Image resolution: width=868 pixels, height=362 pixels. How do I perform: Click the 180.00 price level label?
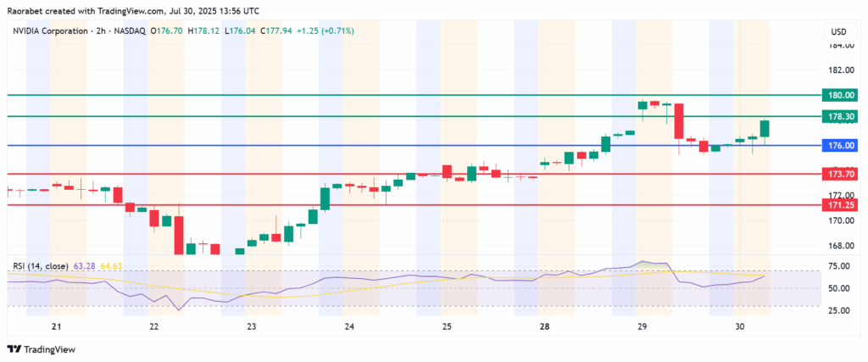(x=840, y=95)
